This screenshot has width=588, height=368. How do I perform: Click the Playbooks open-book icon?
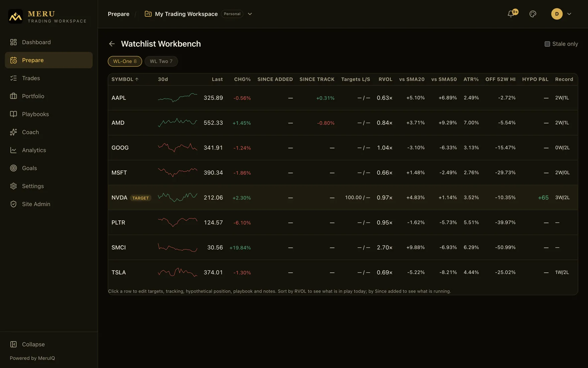(x=13, y=114)
